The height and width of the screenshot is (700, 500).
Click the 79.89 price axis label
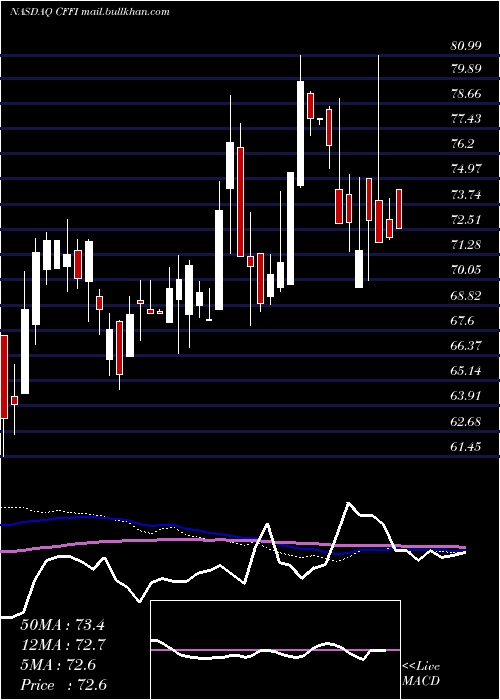click(x=466, y=69)
